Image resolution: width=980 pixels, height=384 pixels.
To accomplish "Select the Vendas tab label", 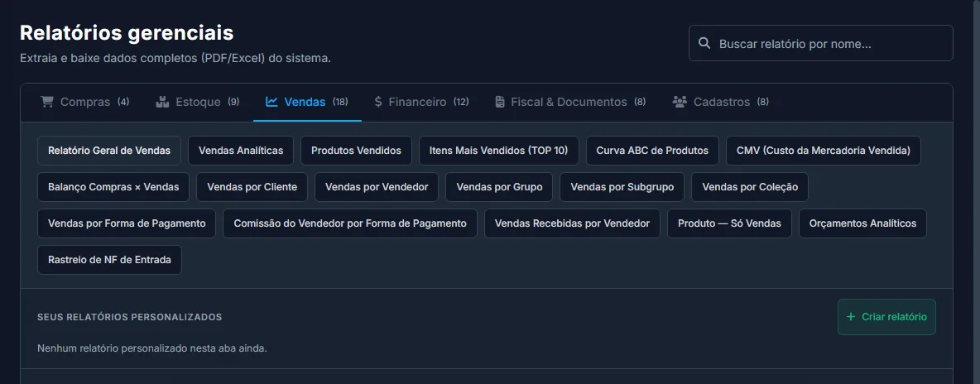I will tap(305, 102).
